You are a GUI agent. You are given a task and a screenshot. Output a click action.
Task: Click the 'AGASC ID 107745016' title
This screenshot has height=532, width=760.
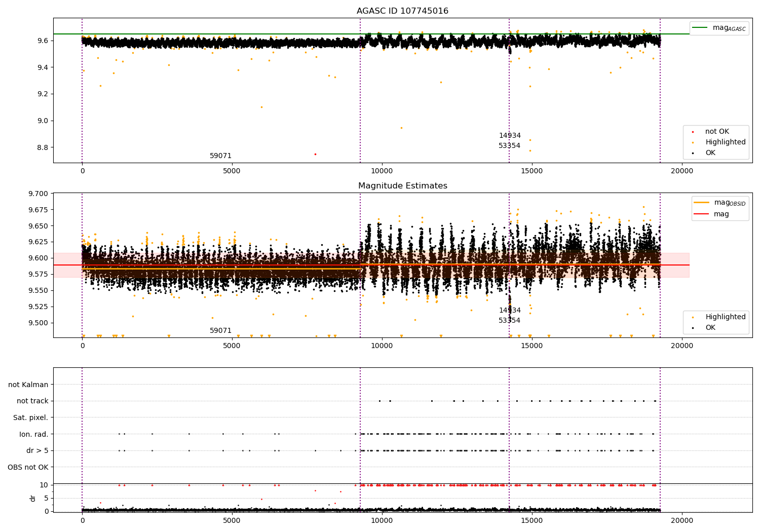pos(402,11)
